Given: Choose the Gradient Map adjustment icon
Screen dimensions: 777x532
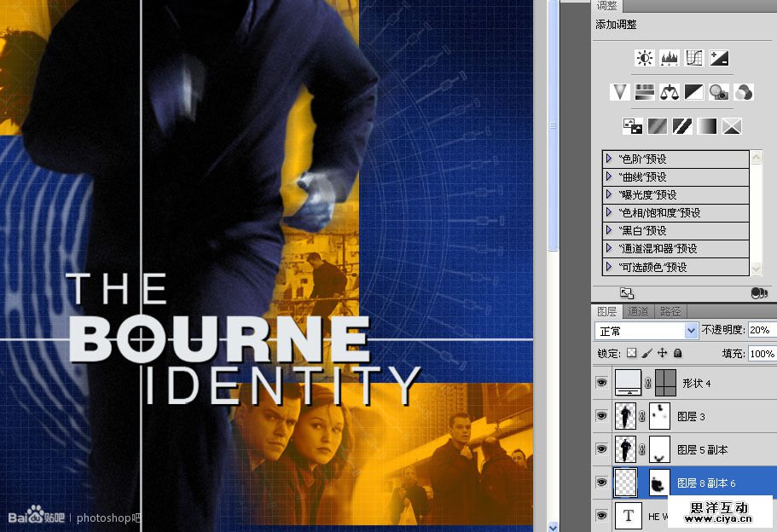Looking at the screenshot, I should (x=706, y=126).
